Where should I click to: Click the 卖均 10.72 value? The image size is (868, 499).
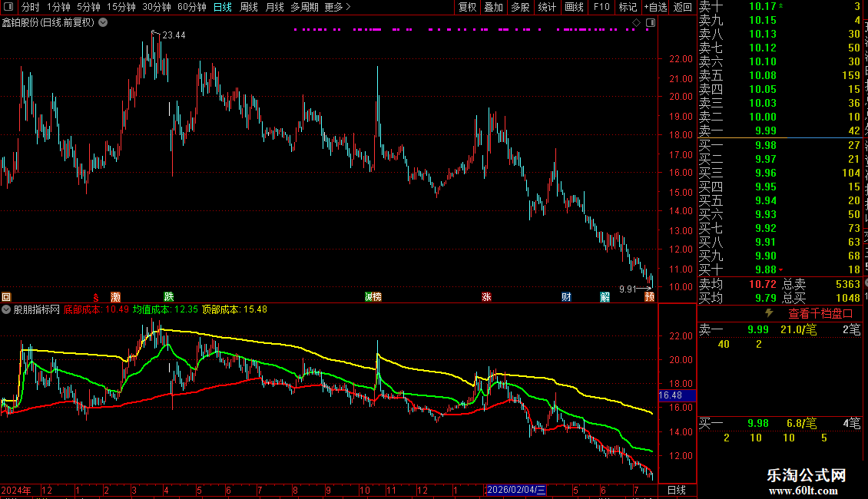(x=762, y=284)
